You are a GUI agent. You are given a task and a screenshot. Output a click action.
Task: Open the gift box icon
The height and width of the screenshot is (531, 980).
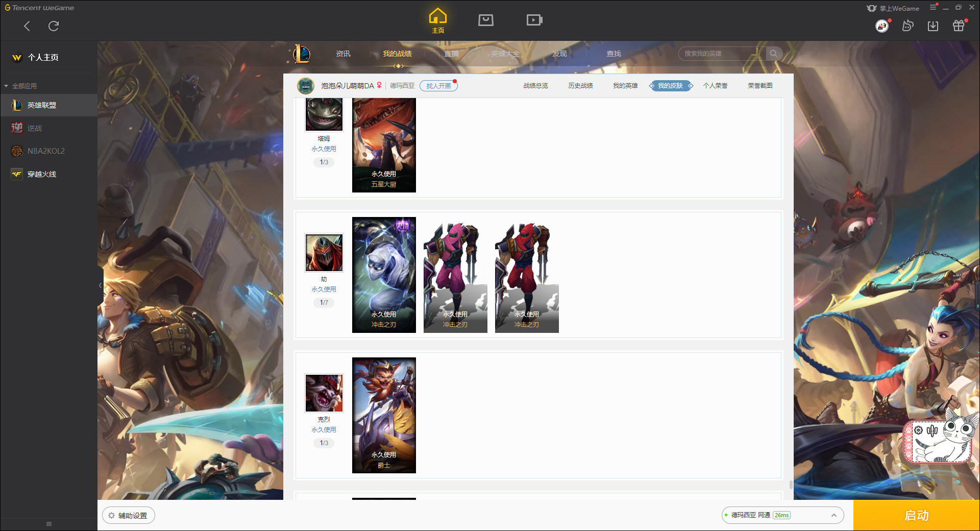click(959, 26)
